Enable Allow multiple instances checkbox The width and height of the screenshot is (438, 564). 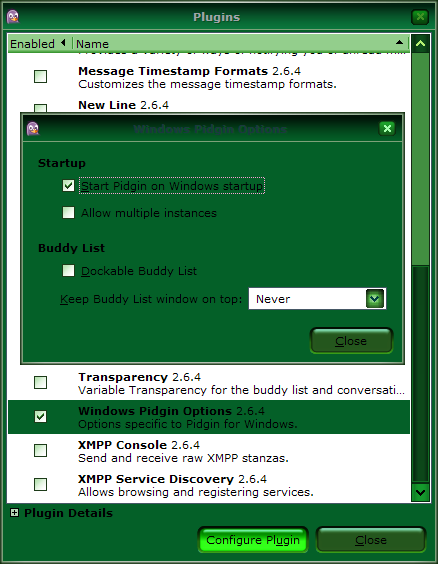tap(68, 213)
